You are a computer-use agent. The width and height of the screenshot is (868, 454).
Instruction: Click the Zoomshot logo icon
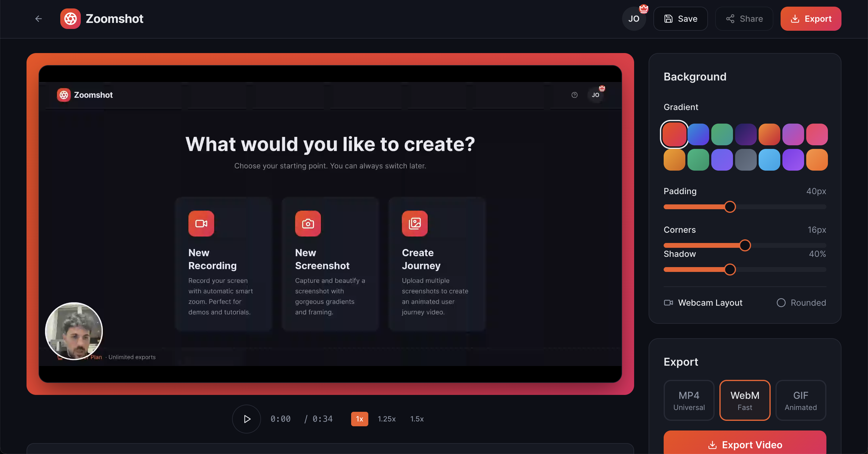coord(71,18)
